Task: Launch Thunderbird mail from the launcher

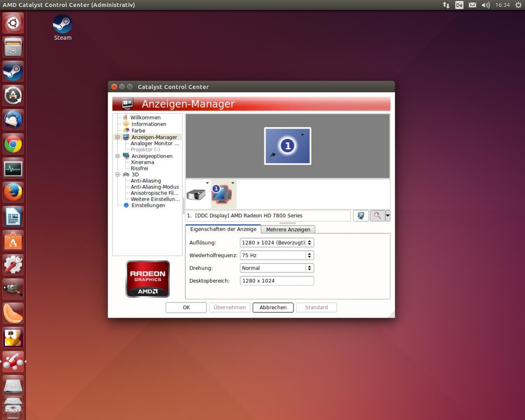Action: point(13,120)
